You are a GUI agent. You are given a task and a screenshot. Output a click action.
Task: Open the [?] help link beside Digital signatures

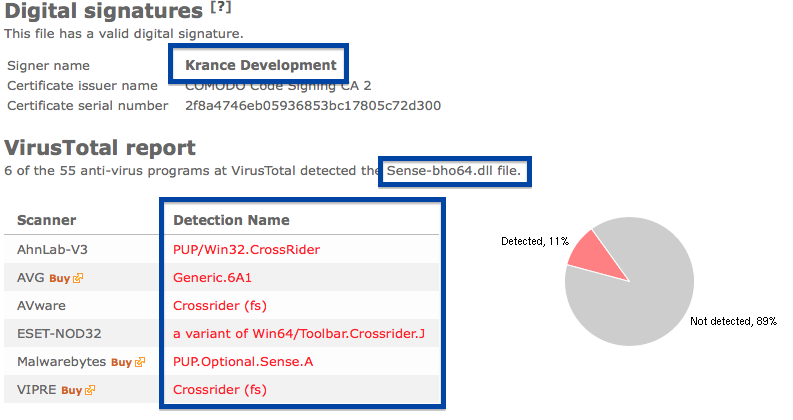coord(221,7)
